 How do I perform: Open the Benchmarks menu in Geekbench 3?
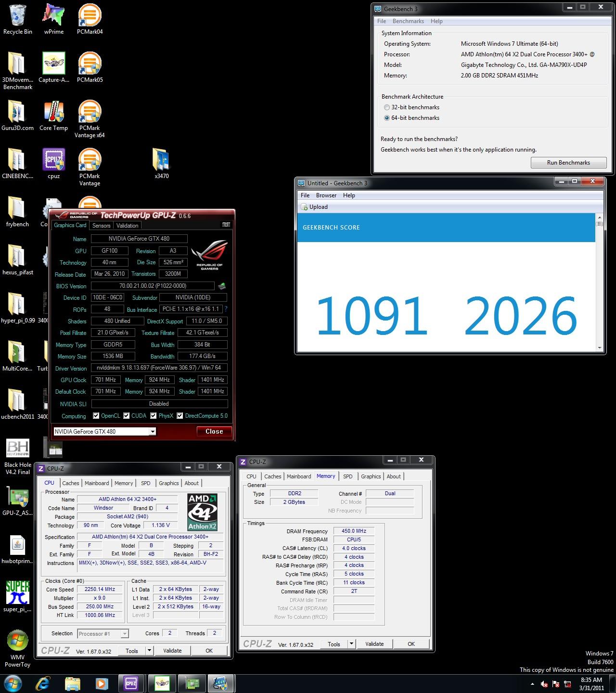[x=408, y=21]
